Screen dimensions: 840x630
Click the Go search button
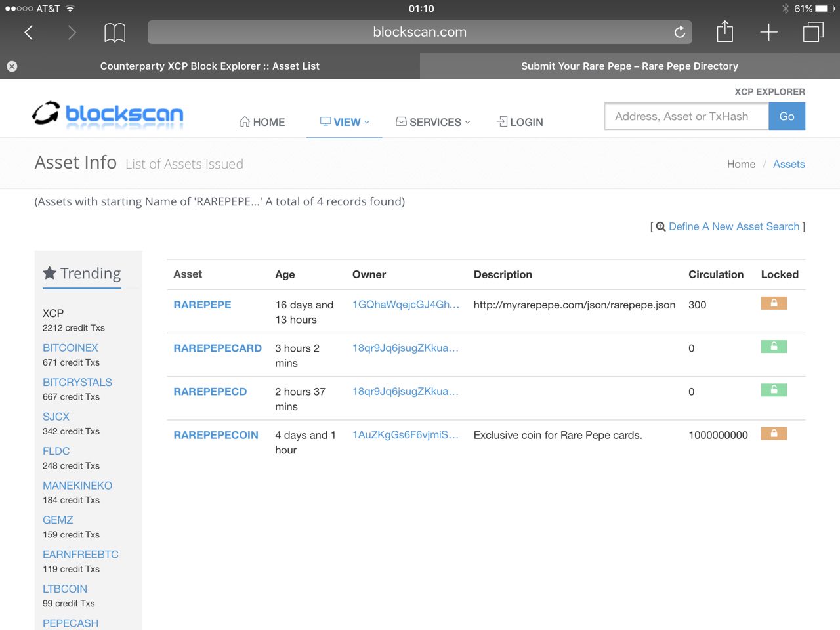(x=787, y=116)
